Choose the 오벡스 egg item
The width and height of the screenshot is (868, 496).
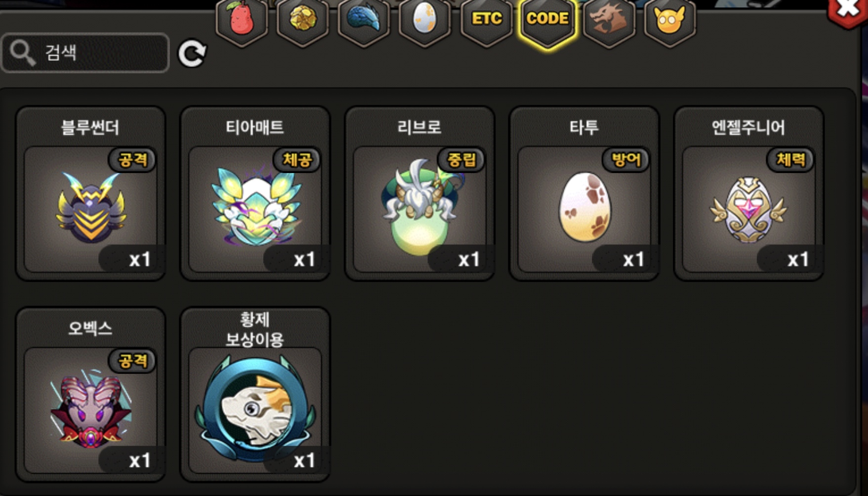click(90, 394)
